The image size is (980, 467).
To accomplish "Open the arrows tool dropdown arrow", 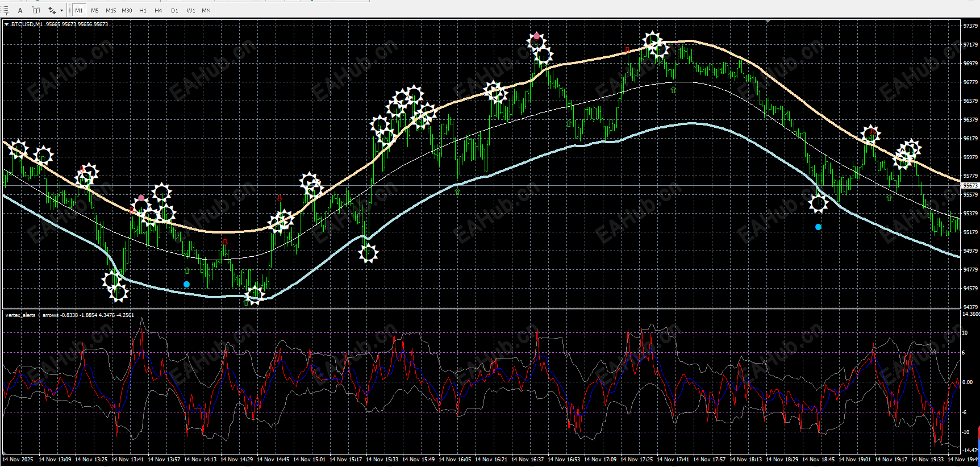I will tap(61, 10).
